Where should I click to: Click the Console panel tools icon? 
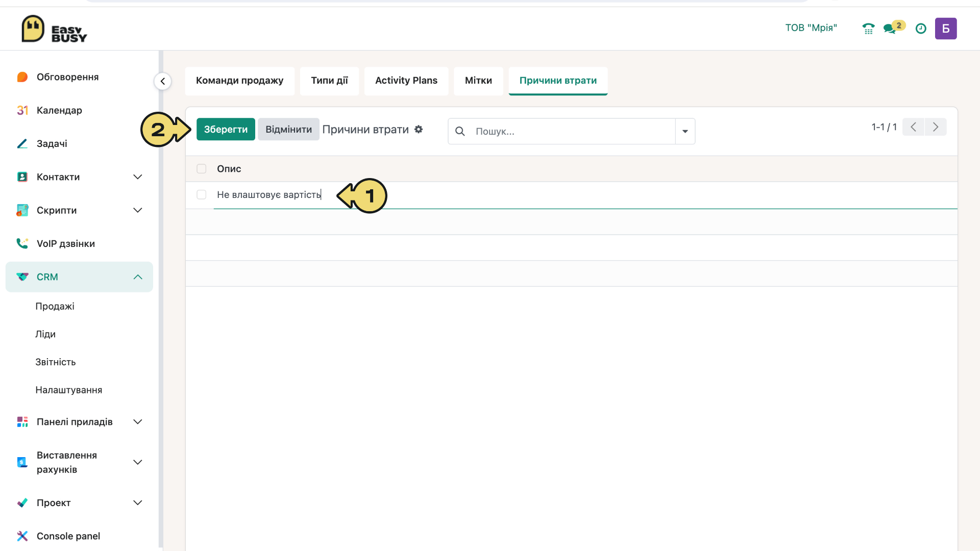point(22,536)
